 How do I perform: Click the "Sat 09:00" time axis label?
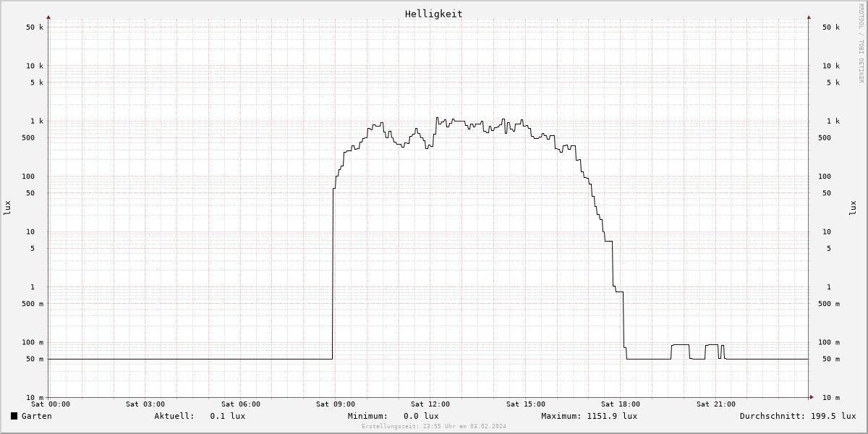tap(336, 404)
